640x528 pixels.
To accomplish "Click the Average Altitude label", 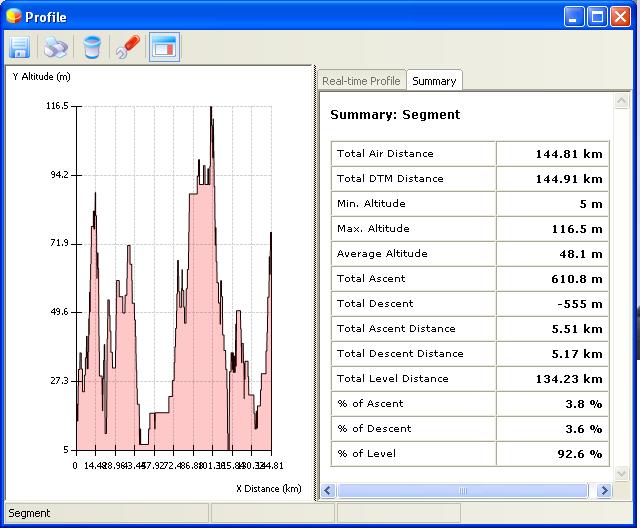I will pos(382,253).
